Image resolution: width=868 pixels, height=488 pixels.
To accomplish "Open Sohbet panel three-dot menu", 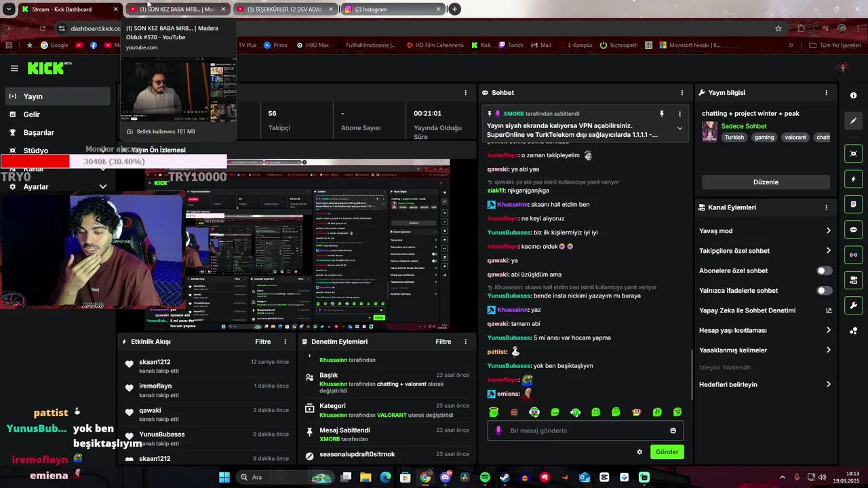I will [682, 93].
